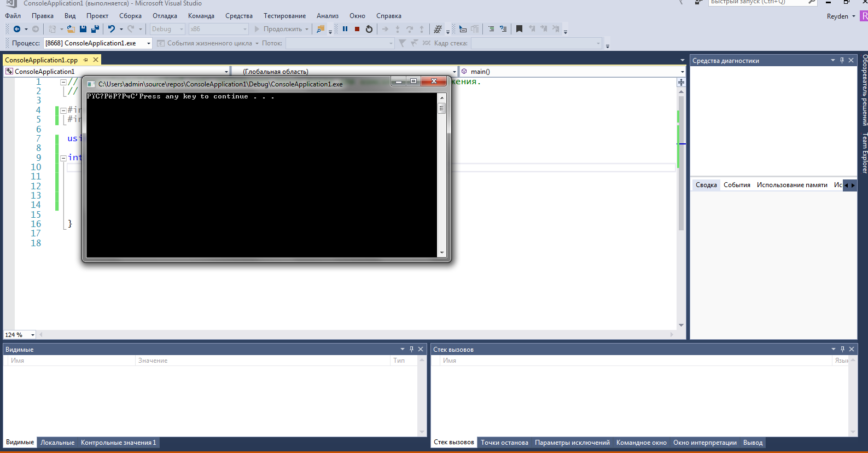Open the Кадр стека dropdown

[x=598, y=43]
